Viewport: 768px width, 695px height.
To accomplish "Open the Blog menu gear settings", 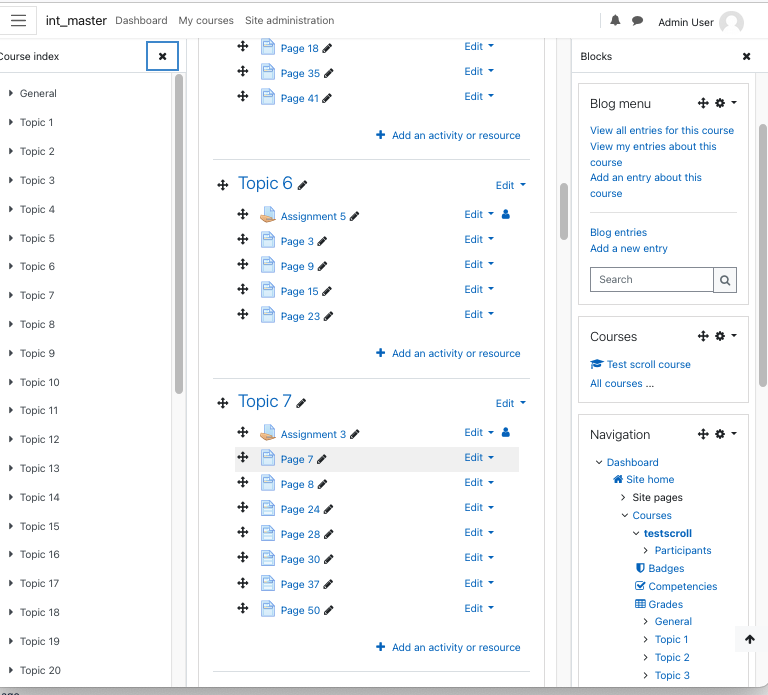I will click(x=720, y=103).
